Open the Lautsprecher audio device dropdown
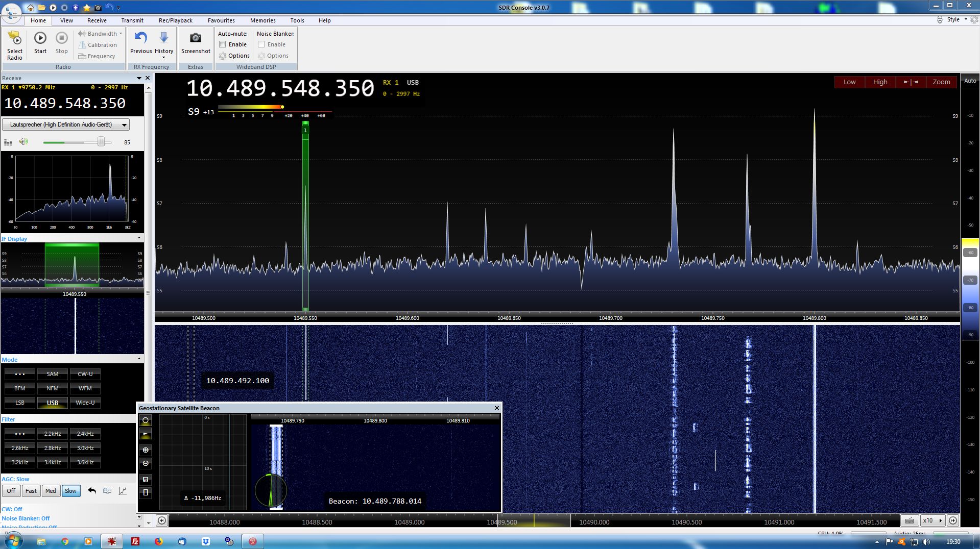Viewport: 980px width, 549px height. tap(66, 124)
